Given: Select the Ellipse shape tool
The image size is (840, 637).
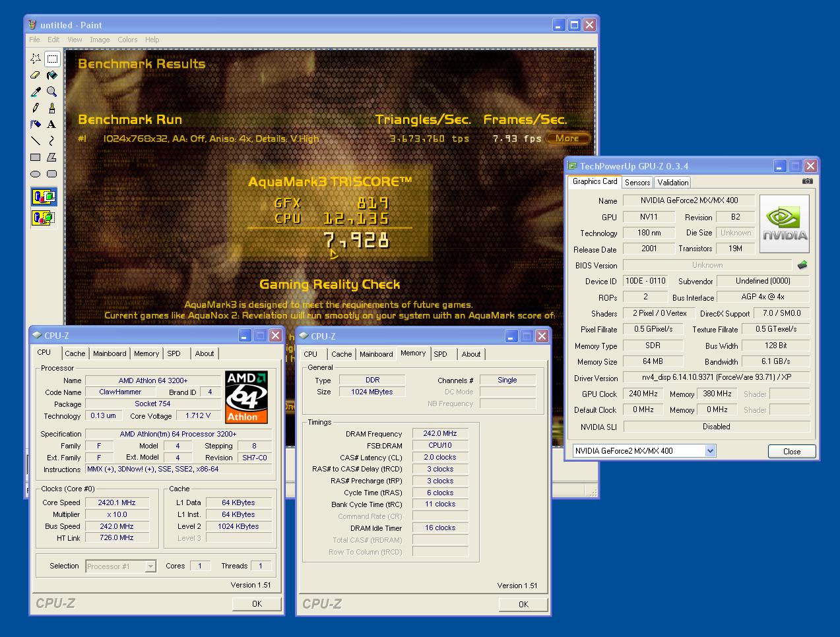Looking at the screenshot, I should pos(36,173).
